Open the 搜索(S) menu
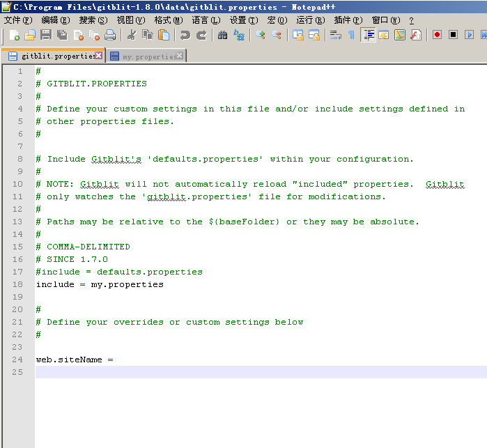Viewport: 487px width, 448px height. [93, 20]
